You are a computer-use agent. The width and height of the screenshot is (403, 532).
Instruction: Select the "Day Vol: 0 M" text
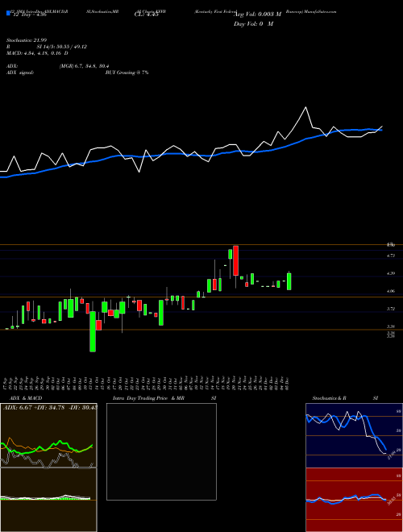pos(253,23)
